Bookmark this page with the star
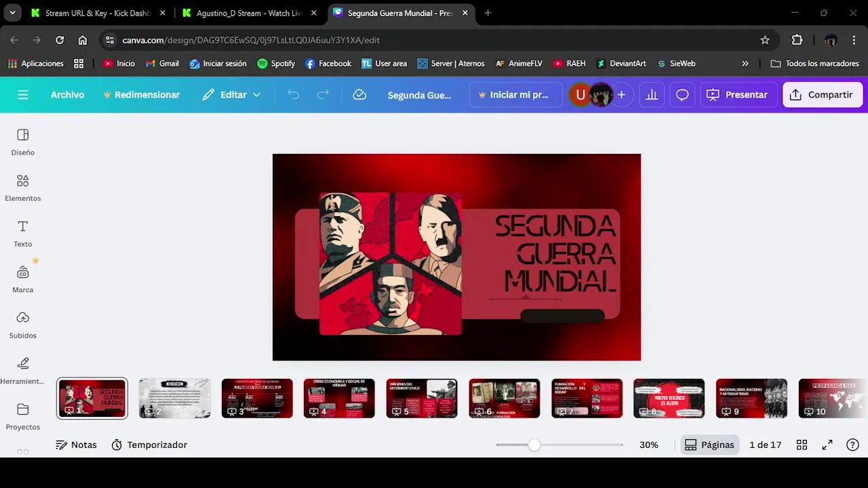This screenshot has width=868, height=488. tap(765, 40)
